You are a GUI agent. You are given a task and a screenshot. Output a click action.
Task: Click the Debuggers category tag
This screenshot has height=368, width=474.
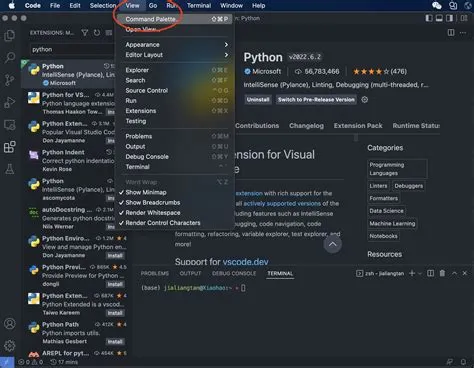click(408, 186)
